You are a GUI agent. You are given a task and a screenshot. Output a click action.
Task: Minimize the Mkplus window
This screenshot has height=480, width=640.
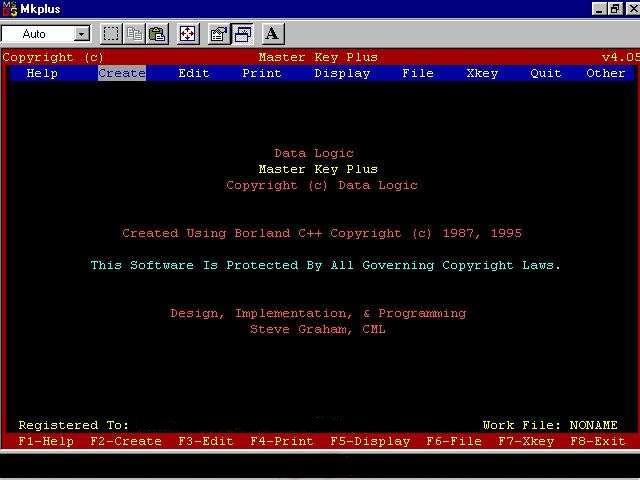[x=599, y=9]
